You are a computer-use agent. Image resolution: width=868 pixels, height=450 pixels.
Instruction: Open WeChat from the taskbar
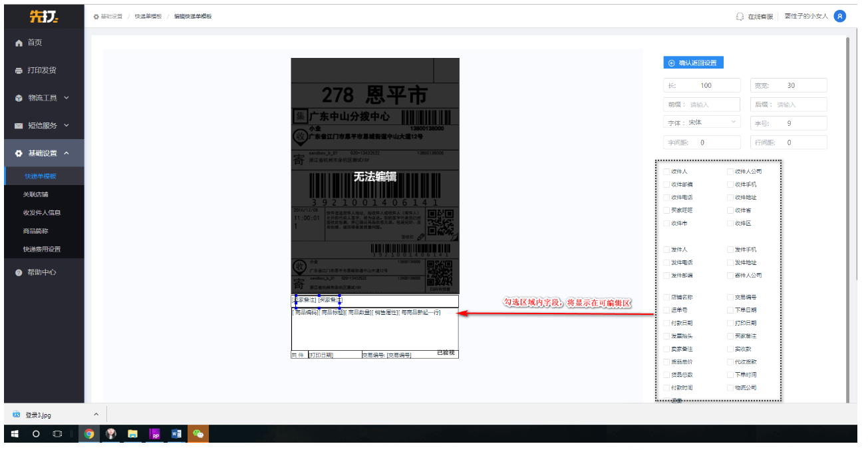click(198, 433)
